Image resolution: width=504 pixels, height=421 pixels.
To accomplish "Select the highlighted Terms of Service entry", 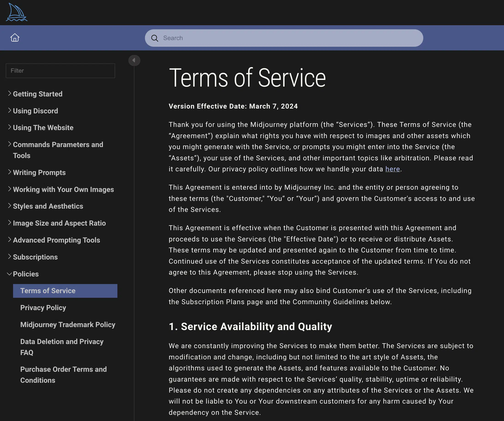I will [x=48, y=291].
